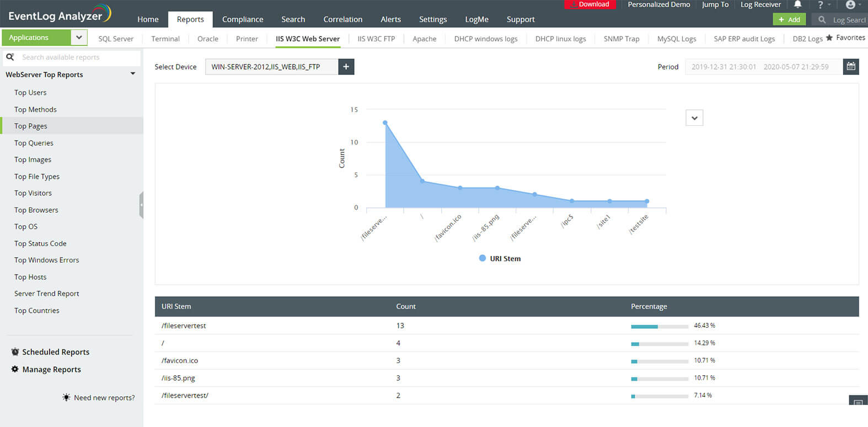This screenshot has height=427, width=868.
Task: Go to the Search tab
Action: click(293, 19)
